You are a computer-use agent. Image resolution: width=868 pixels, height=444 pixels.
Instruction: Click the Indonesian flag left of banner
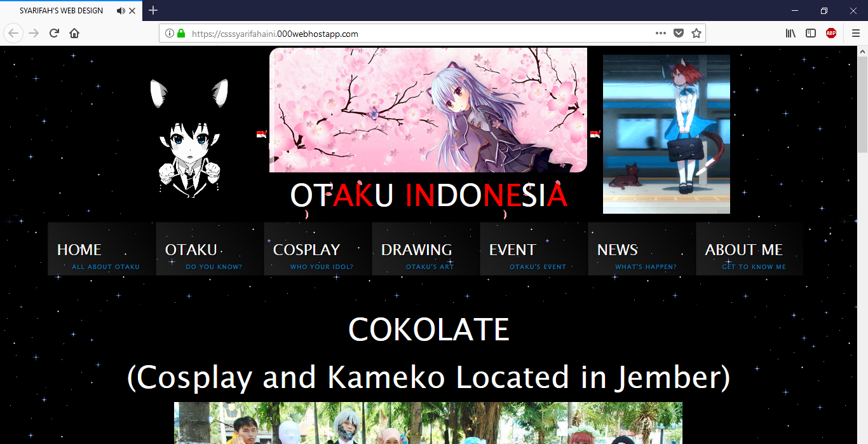261,134
